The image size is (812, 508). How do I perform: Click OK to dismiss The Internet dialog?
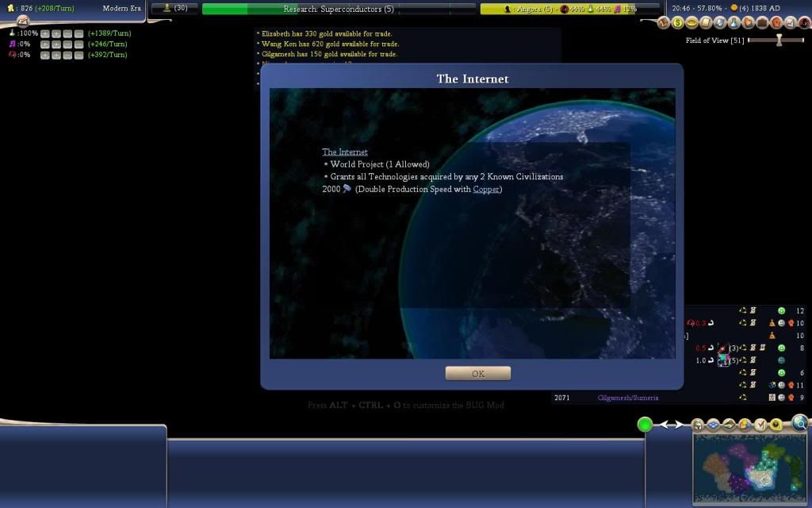478,373
